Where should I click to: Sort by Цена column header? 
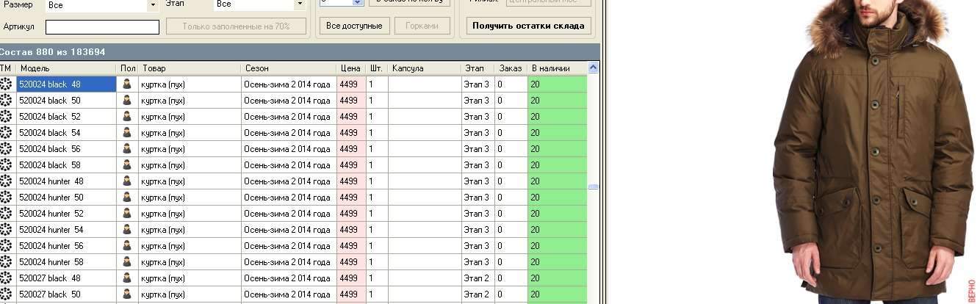pyautogui.click(x=351, y=68)
